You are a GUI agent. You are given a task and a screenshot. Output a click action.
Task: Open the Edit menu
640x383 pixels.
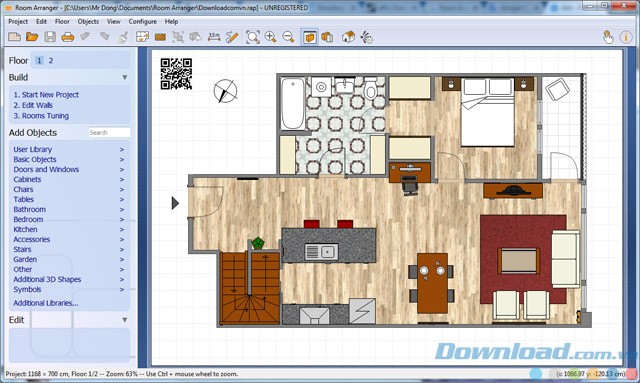[x=41, y=22]
